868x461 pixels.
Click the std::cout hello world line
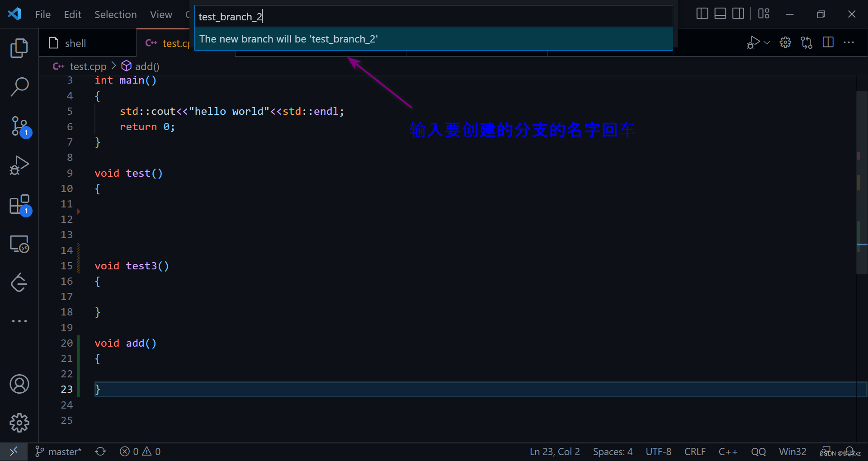coord(231,112)
